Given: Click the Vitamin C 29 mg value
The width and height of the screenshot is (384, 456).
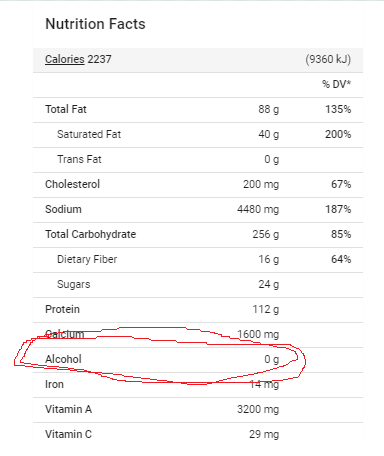Looking at the screenshot, I should point(264,434).
